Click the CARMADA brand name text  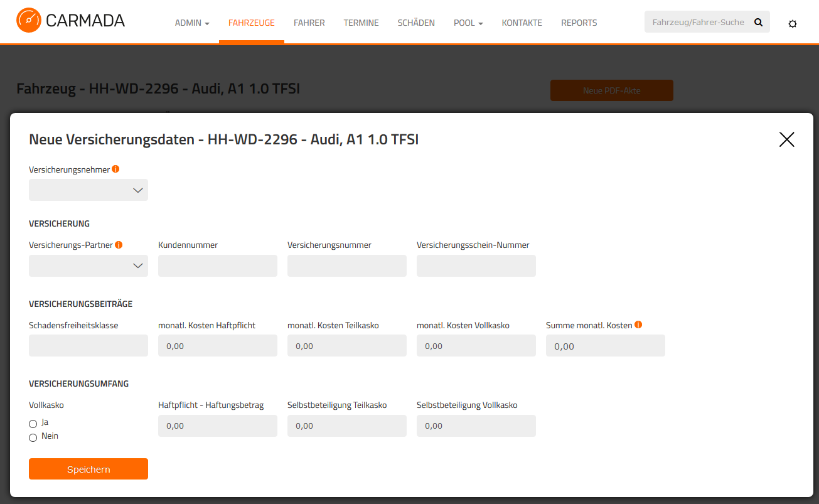(85, 21)
